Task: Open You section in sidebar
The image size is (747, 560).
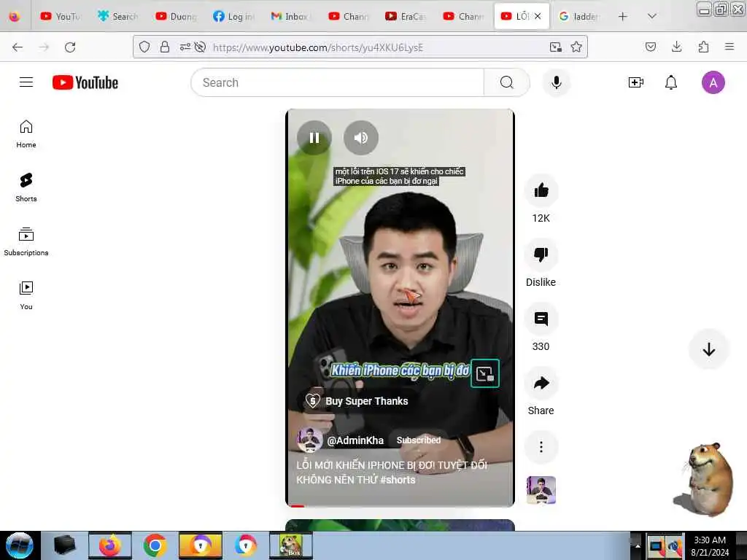Action: click(x=26, y=295)
